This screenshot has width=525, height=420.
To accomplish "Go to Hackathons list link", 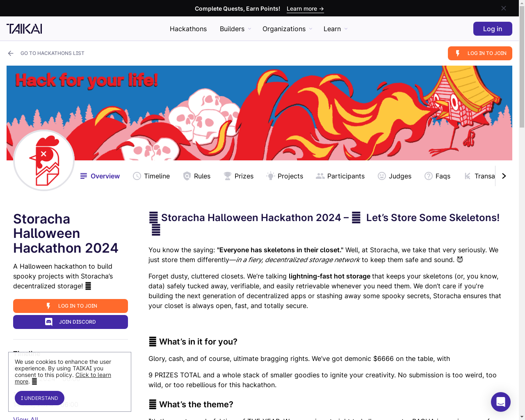I will click(52, 53).
